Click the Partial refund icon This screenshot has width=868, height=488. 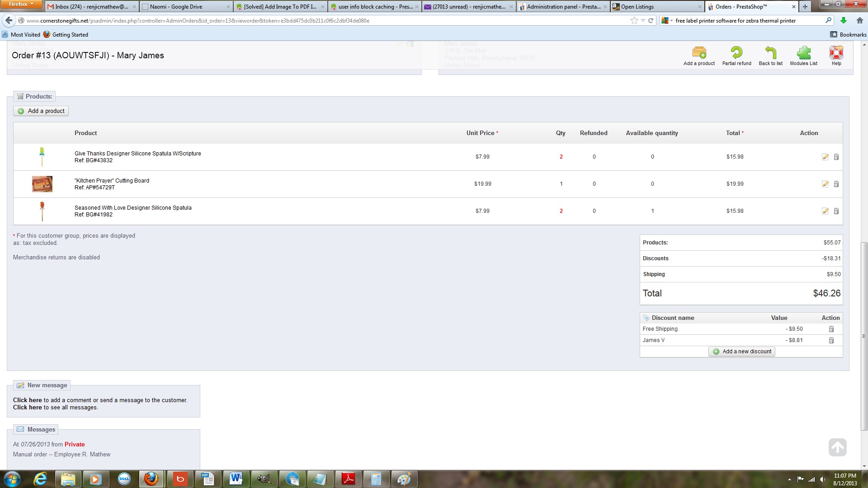tap(736, 53)
